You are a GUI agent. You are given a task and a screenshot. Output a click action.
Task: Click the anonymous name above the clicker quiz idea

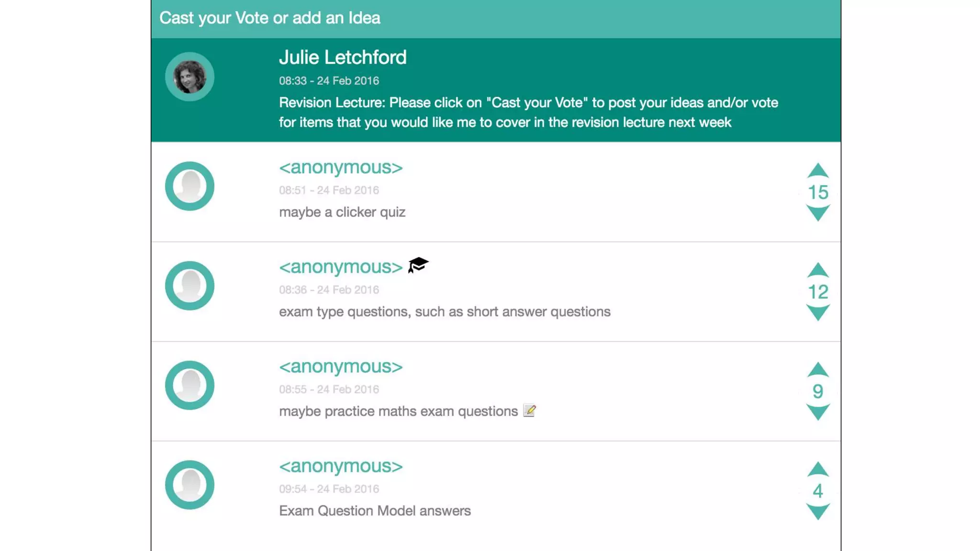pyautogui.click(x=341, y=167)
